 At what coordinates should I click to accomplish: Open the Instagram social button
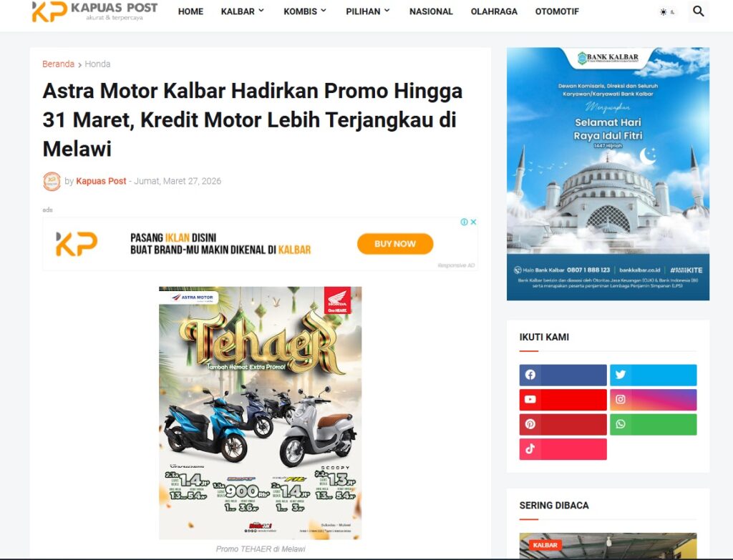pos(653,400)
